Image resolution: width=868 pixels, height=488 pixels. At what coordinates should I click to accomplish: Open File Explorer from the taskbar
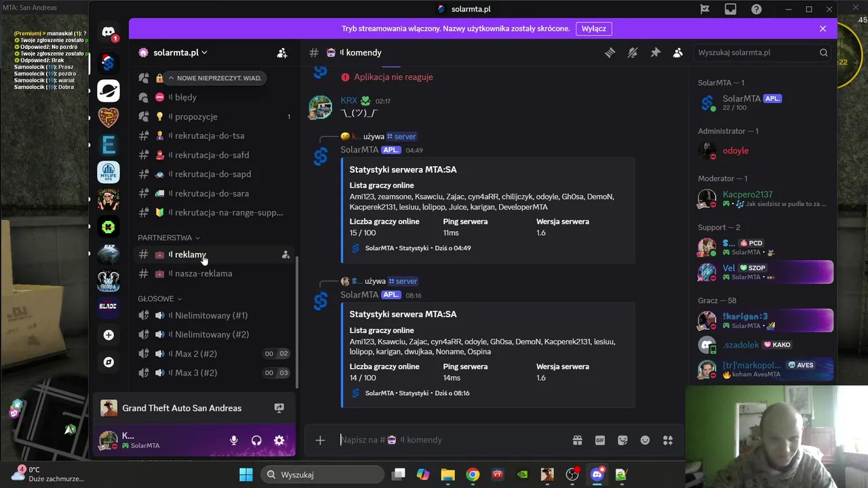[448, 474]
